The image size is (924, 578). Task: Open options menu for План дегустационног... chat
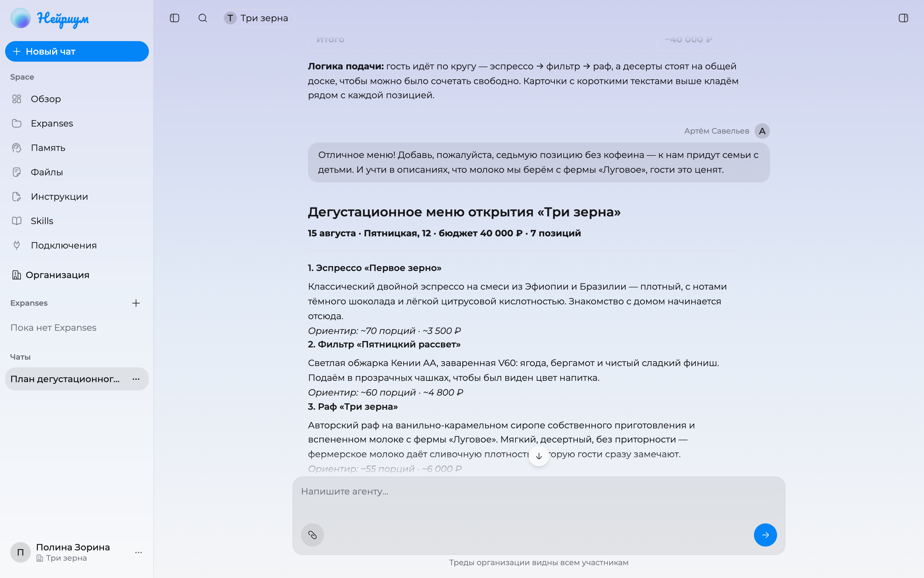(136, 379)
